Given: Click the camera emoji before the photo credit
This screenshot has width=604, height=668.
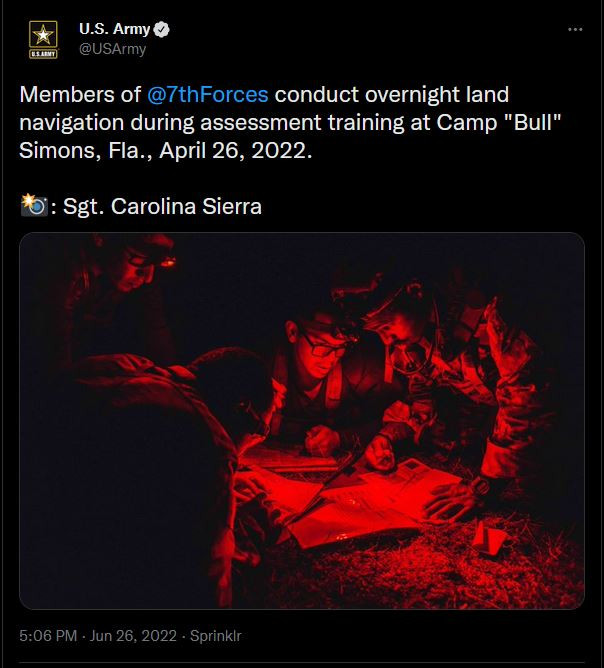Looking at the screenshot, I should click(x=34, y=207).
